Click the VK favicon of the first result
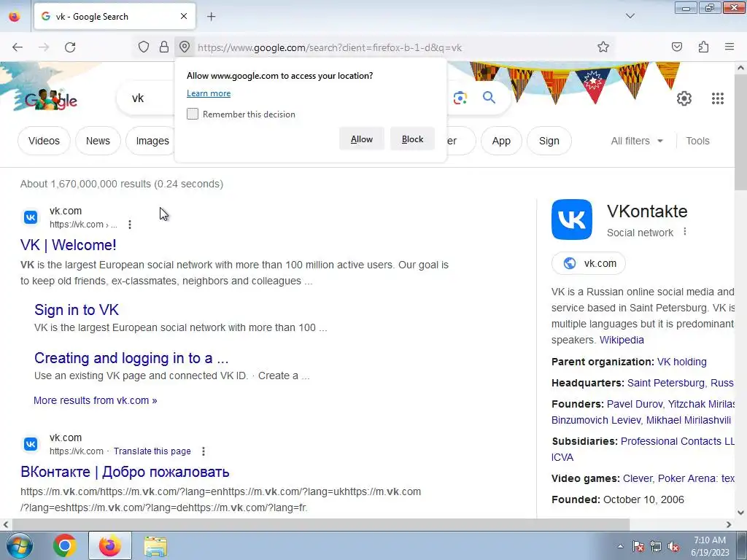 pyautogui.click(x=31, y=217)
